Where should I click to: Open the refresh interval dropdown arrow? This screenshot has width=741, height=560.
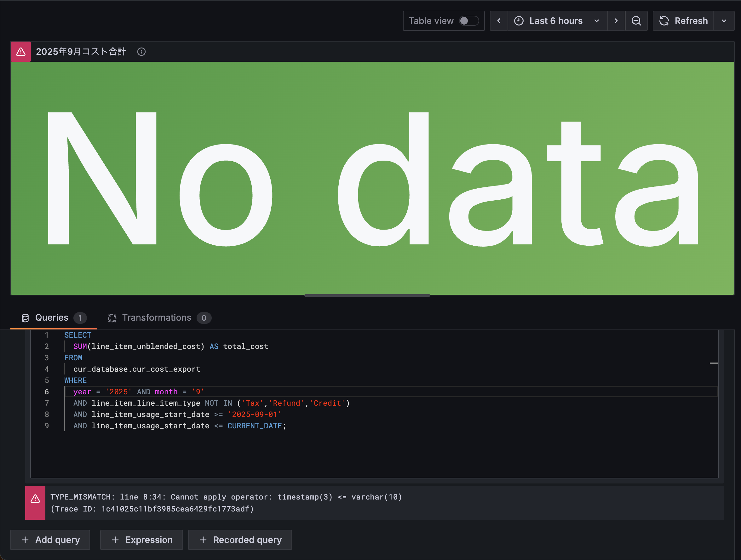point(724,21)
